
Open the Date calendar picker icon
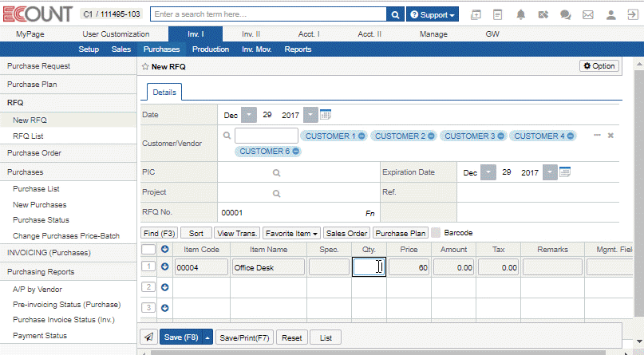(x=326, y=115)
